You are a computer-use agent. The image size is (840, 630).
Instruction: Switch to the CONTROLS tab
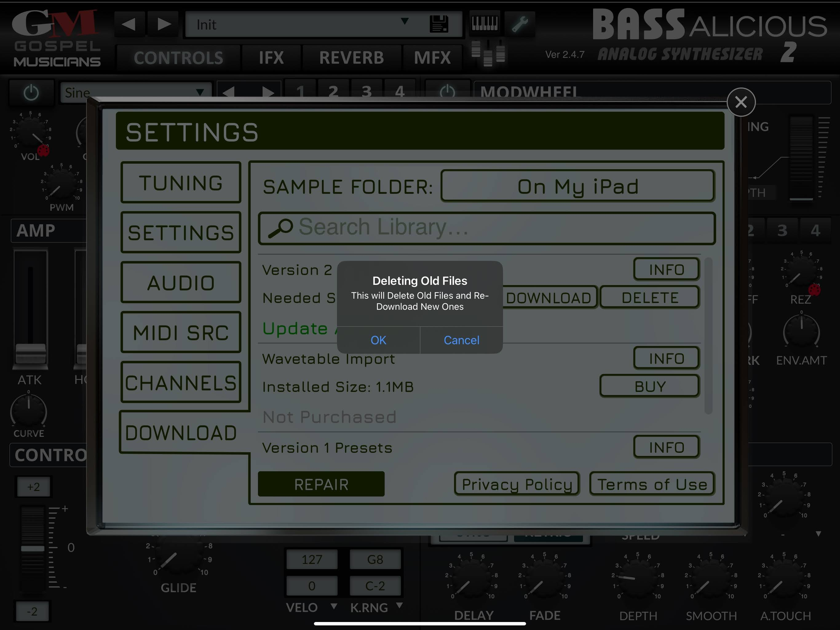pyautogui.click(x=178, y=58)
